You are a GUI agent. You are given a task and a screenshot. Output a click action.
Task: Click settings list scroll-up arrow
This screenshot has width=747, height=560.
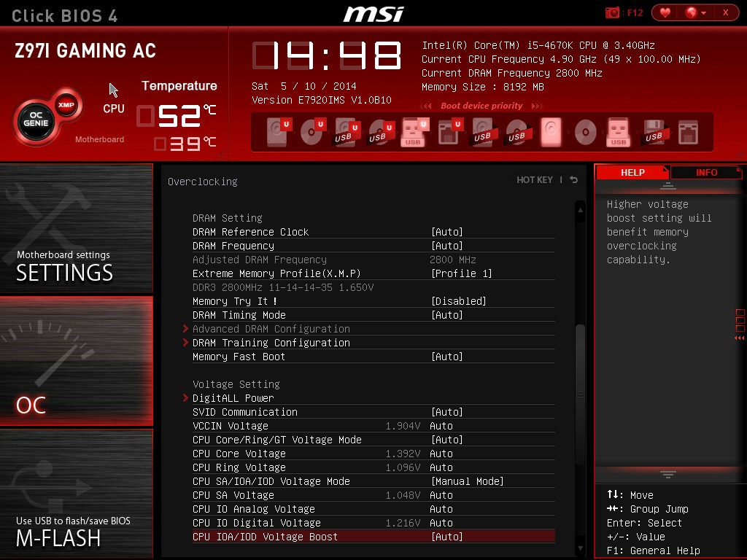point(580,210)
